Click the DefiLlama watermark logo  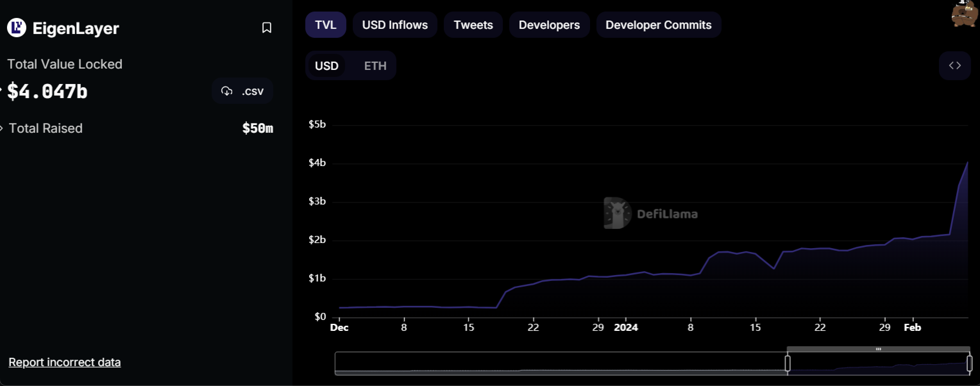(617, 213)
